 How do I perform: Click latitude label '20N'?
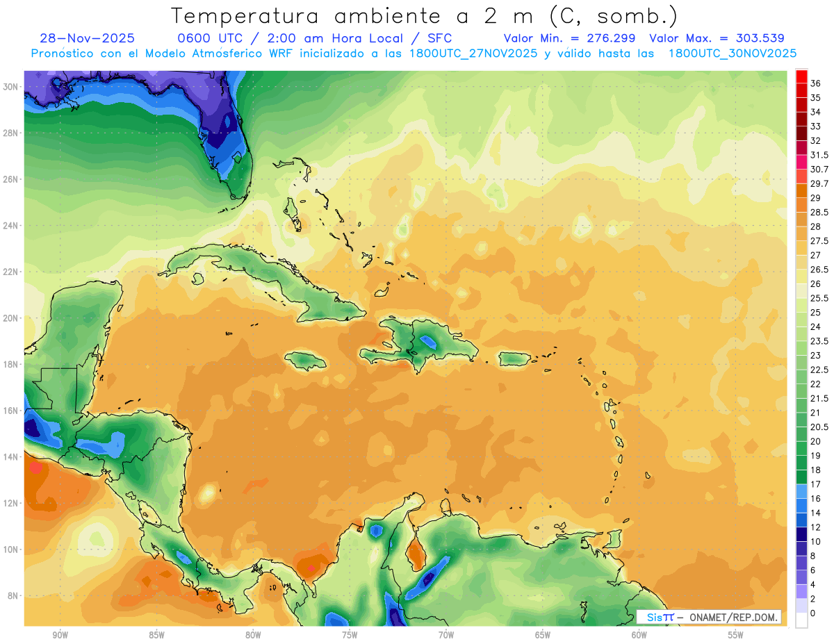point(10,318)
